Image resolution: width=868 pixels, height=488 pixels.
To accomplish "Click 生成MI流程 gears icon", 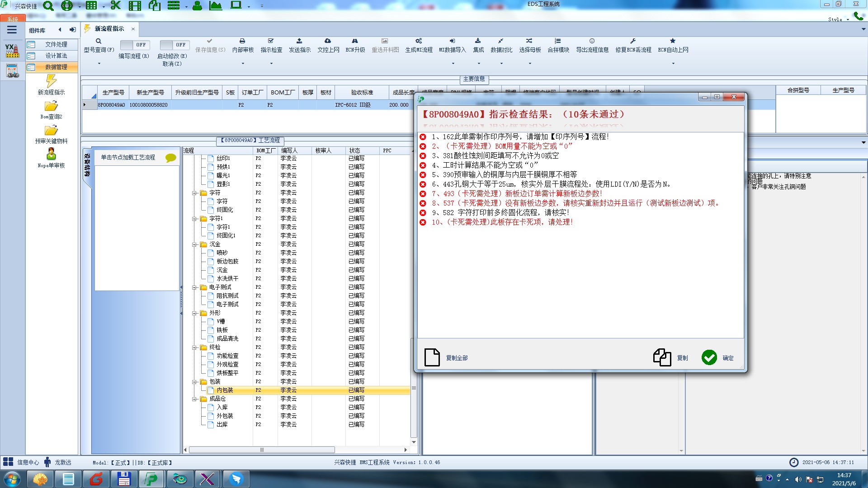I will click(419, 41).
